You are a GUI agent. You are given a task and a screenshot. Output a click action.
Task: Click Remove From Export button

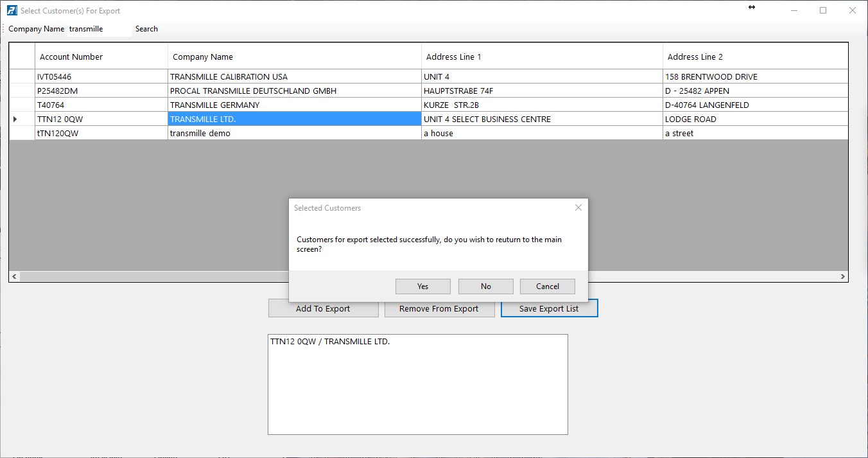[439, 308]
